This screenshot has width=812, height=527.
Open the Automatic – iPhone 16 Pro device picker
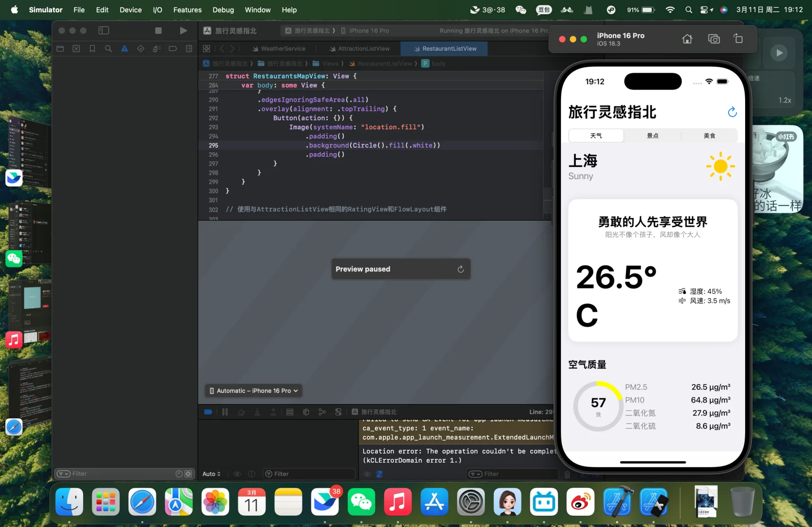(x=253, y=390)
